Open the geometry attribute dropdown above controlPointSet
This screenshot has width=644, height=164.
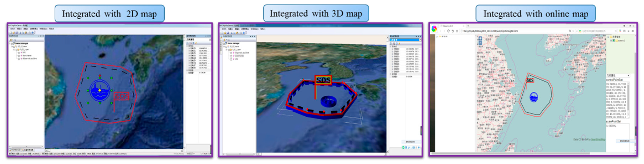[628, 75]
